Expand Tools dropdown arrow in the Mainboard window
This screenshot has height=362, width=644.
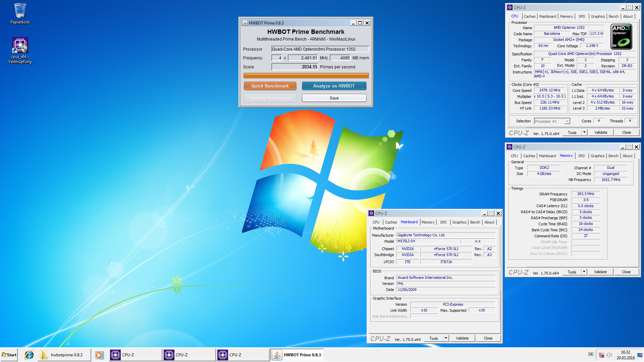[446, 338]
